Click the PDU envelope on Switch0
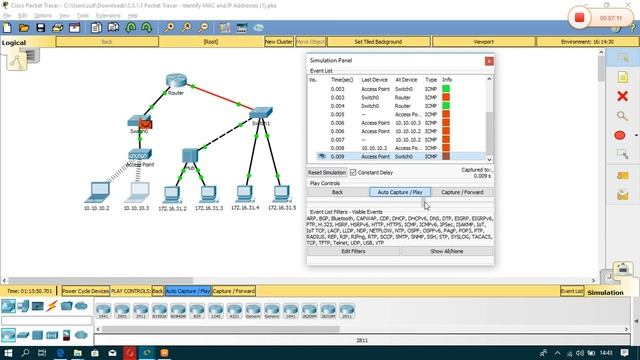Viewport: 640px width, 360px height. pos(146,124)
